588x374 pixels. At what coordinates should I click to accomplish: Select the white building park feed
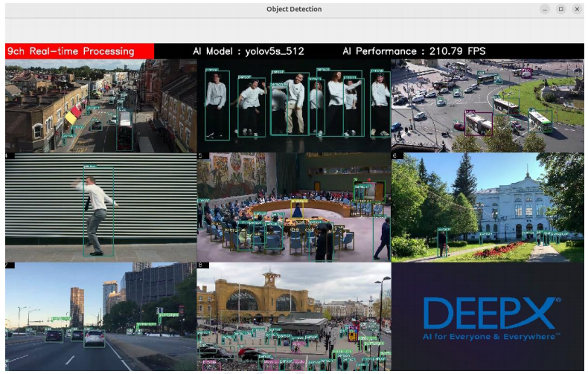(488, 207)
